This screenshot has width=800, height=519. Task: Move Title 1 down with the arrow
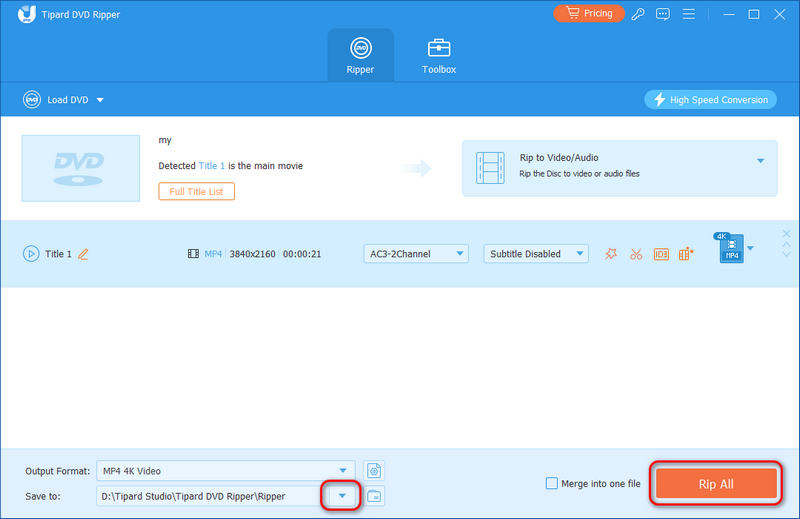(x=786, y=254)
